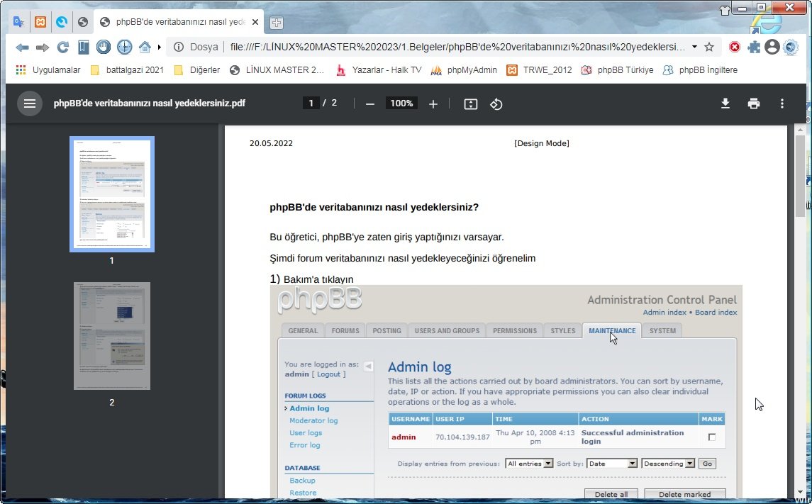
Task: Print the PDF document
Action: pos(753,103)
